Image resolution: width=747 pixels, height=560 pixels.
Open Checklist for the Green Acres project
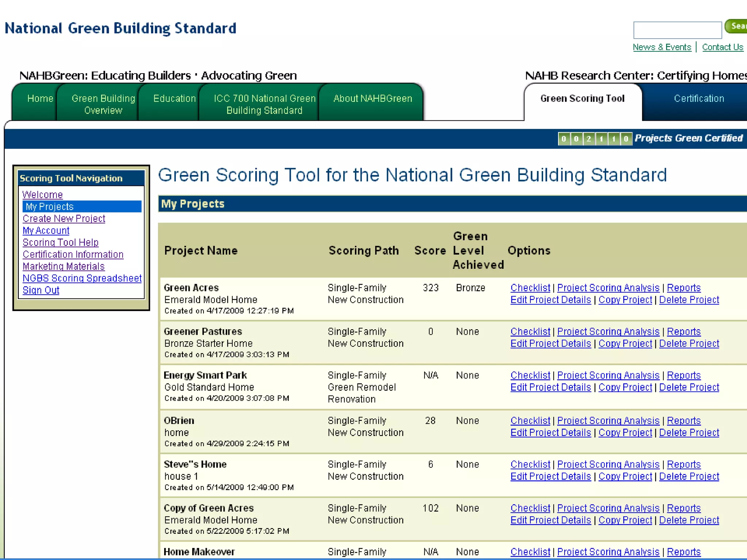click(530, 288)
